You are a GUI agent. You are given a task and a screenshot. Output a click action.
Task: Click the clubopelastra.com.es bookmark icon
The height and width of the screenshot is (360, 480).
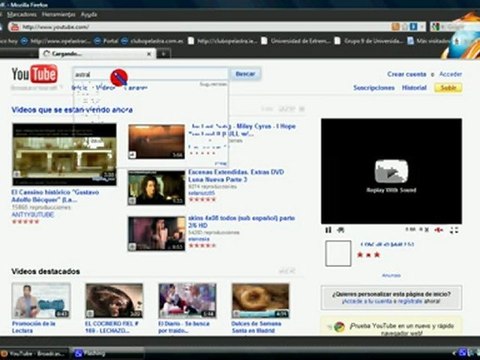(124, 41)
